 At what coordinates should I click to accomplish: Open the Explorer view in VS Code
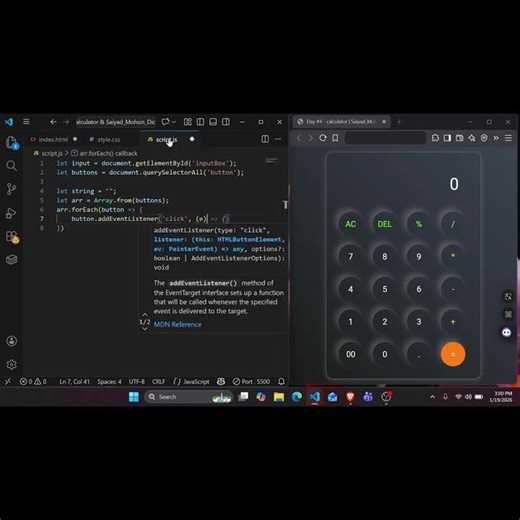tap(12, 142)
